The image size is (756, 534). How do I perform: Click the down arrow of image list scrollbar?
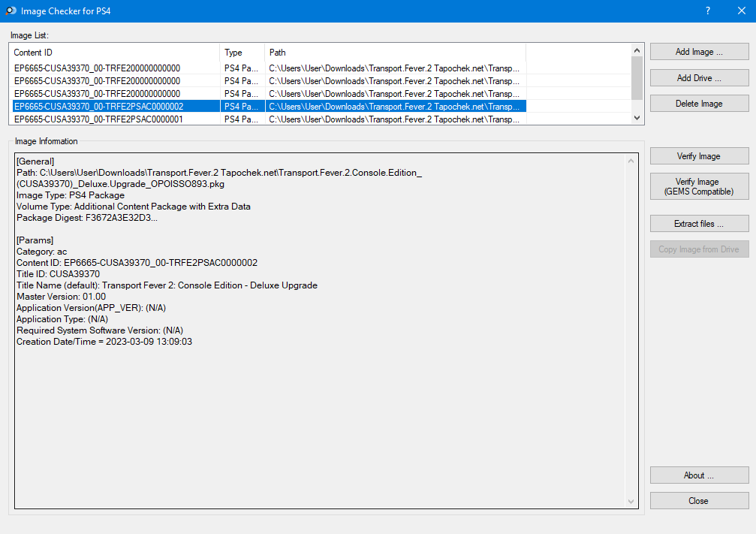(x=637, y=118)
